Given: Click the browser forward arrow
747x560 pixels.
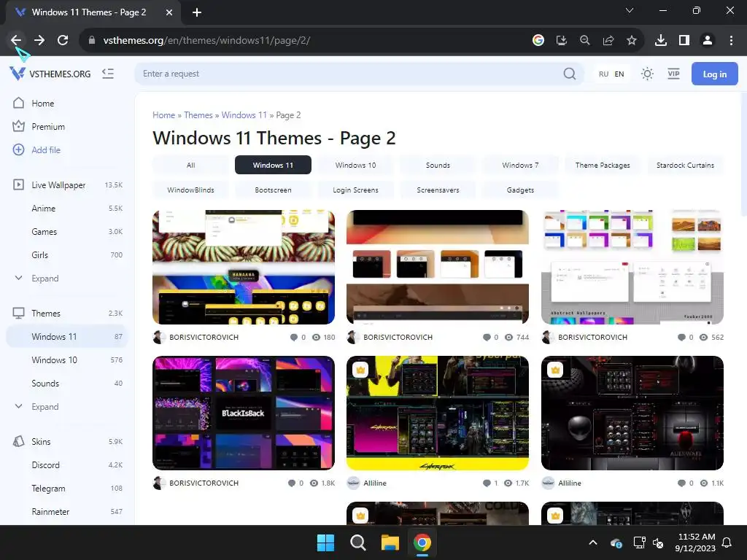Looking at the screenshot, I should 39,41.
